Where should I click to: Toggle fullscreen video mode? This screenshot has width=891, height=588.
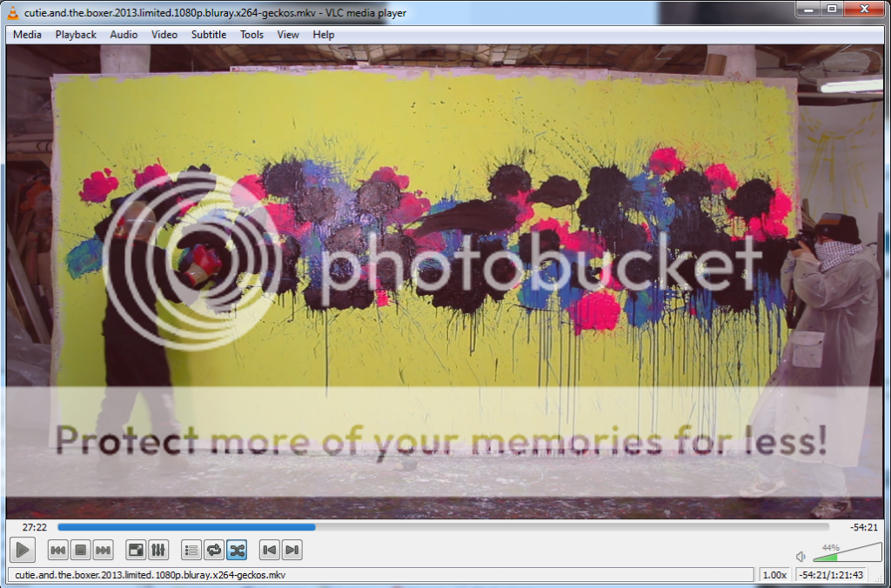[136, 550]
